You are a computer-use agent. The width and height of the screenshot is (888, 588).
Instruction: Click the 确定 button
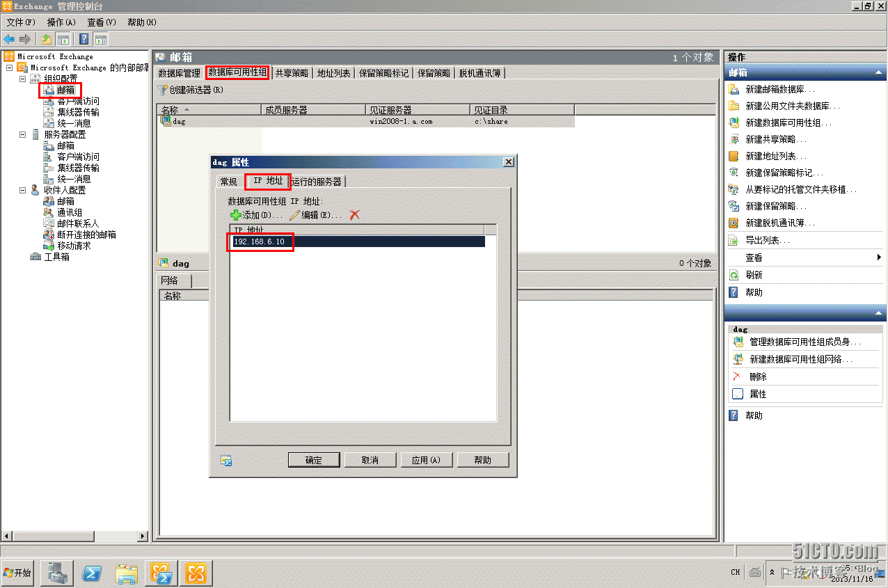point(314,460)
